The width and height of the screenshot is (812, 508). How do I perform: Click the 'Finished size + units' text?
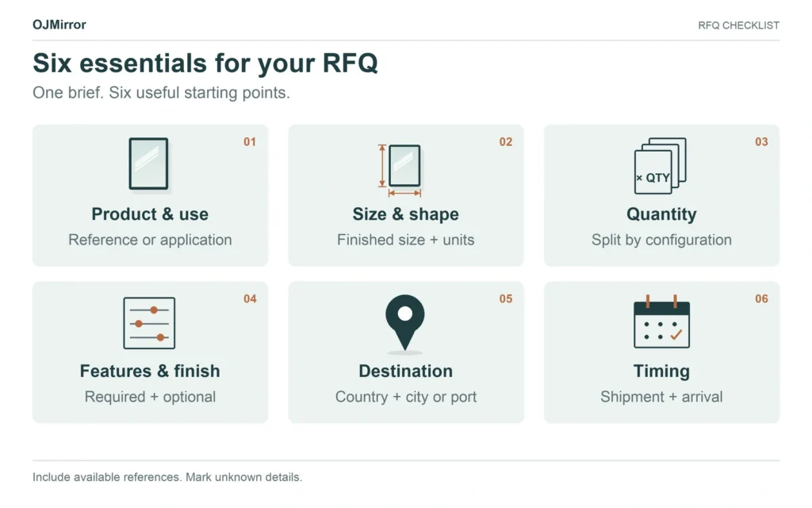click(x=405, y=240)
